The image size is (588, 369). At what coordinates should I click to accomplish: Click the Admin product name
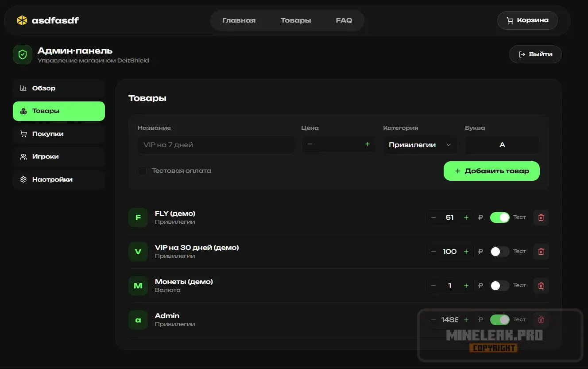point(167,316)
